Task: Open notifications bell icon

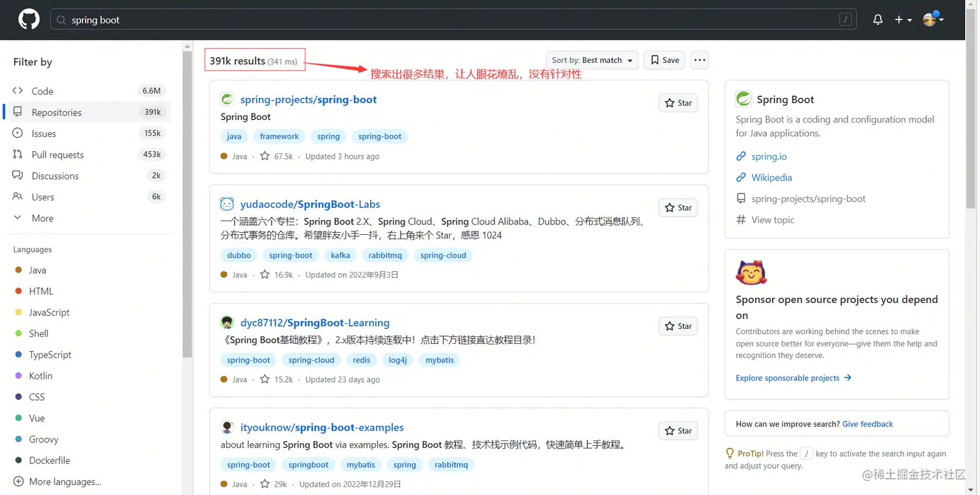Action: click(x=878, y=19)
